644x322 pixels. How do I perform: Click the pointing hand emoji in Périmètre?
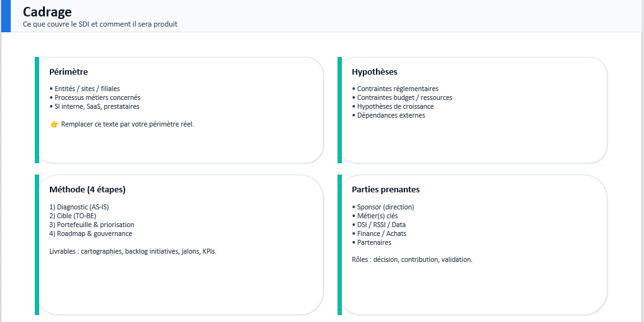(x=54, y=124)
